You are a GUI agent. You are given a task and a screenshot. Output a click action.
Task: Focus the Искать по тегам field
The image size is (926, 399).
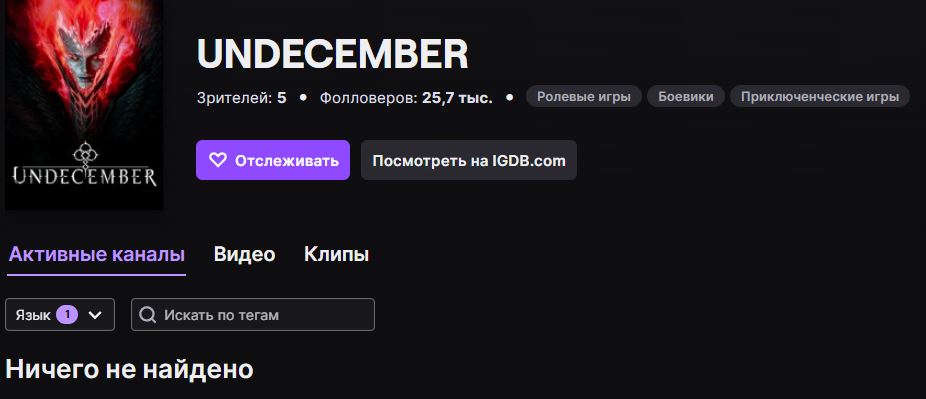(253, 315)
